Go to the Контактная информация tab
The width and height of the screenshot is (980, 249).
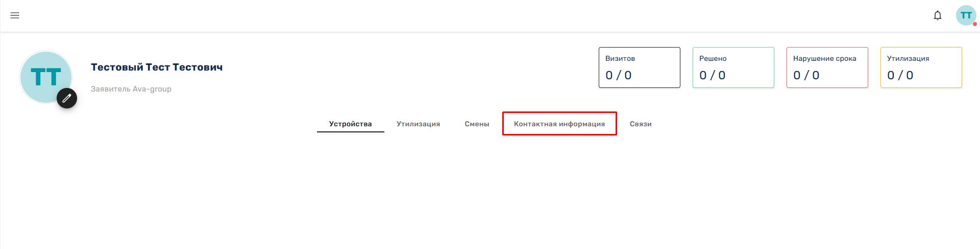point(559,124)
